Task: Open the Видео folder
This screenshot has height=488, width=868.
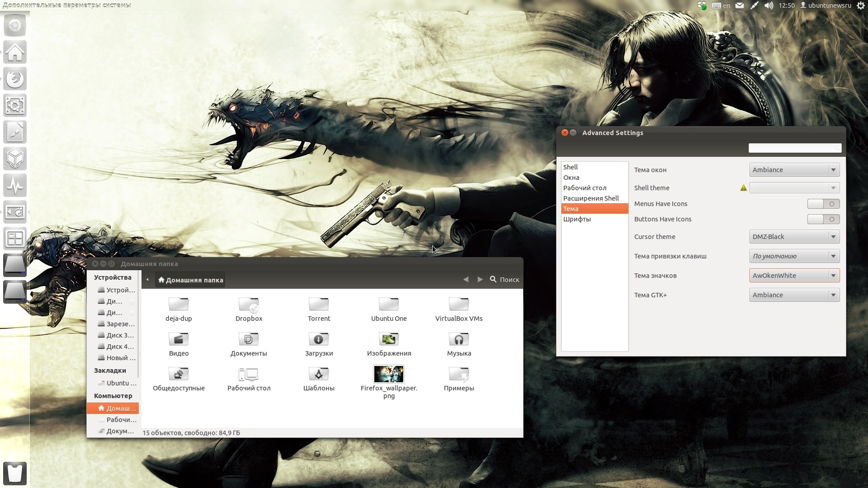Action: (179, 344)
